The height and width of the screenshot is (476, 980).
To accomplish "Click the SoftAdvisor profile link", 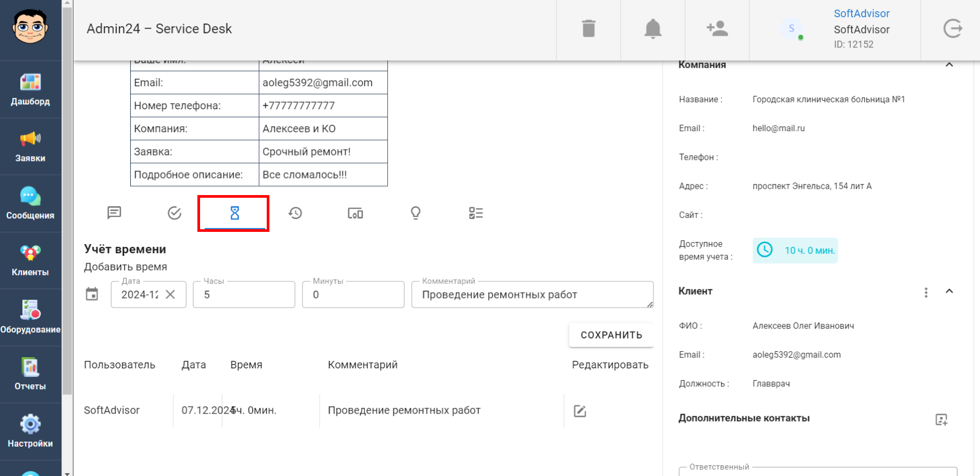I will 861,14.
